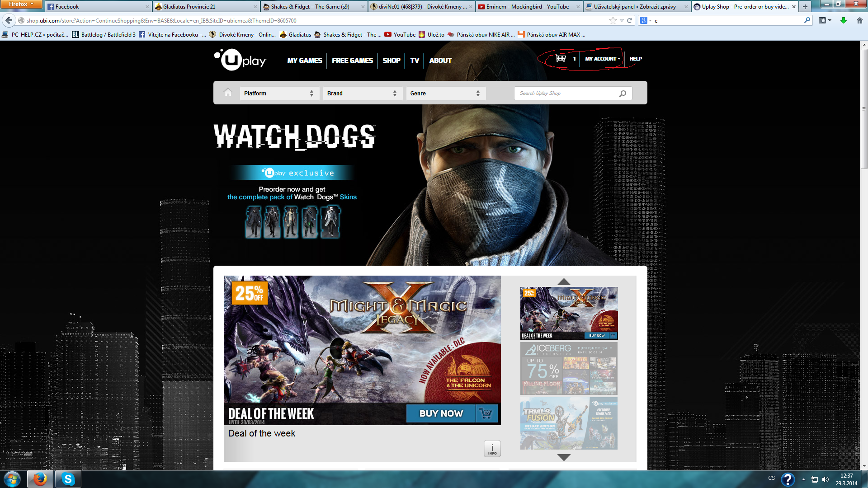Screen dimensions: 868x488
Task: Click the Help link in header
Action: click(x=635, y=59)
